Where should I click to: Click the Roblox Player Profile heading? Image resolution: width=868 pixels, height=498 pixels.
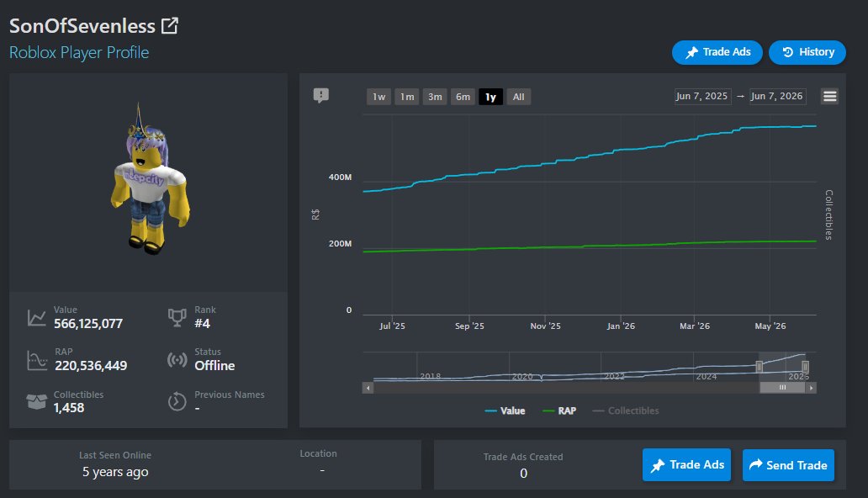79,53
